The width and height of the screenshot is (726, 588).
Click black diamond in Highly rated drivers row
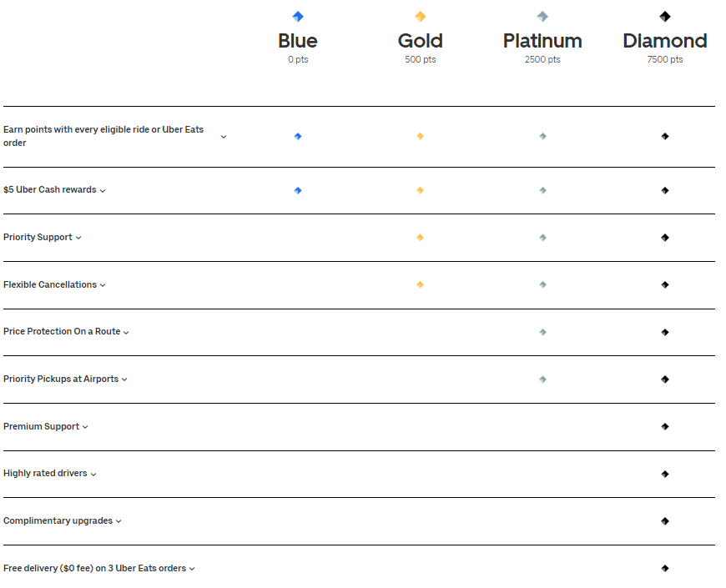click(665, 474)
